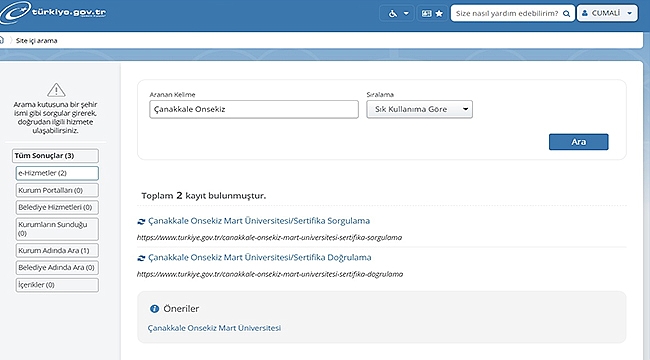
Task: Click the 'Site içi arama' breadcrumb
Action: click(x=36, y=41)
